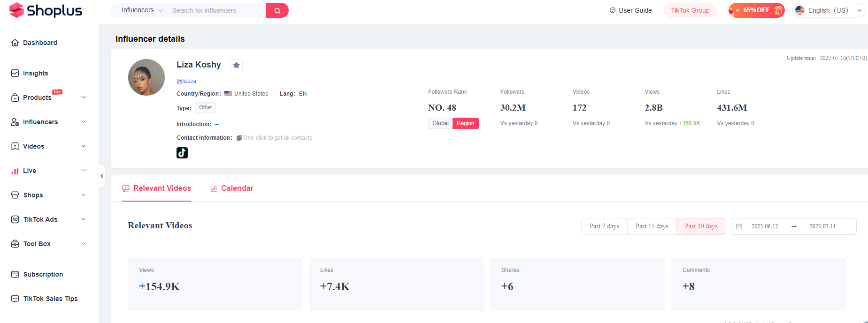Click the Calendar tab chart icon
This screenshot has width=868, height=323.
(214, 188)
